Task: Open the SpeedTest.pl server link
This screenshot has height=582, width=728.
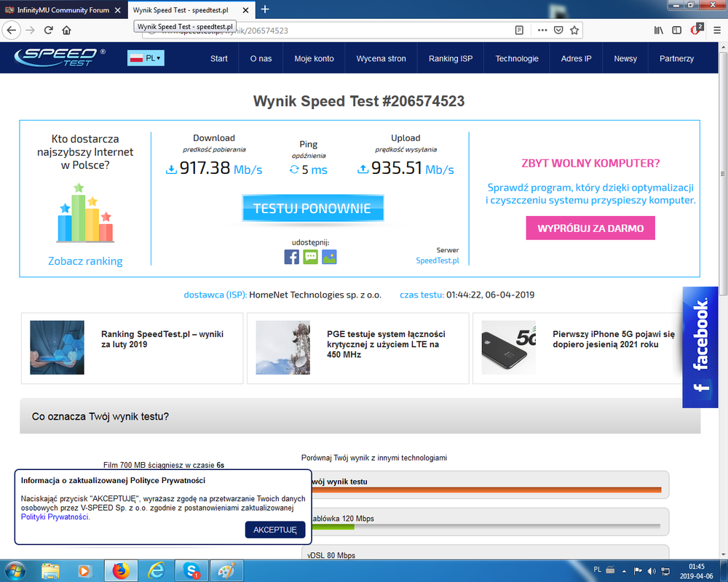Action: pos(438,260)
